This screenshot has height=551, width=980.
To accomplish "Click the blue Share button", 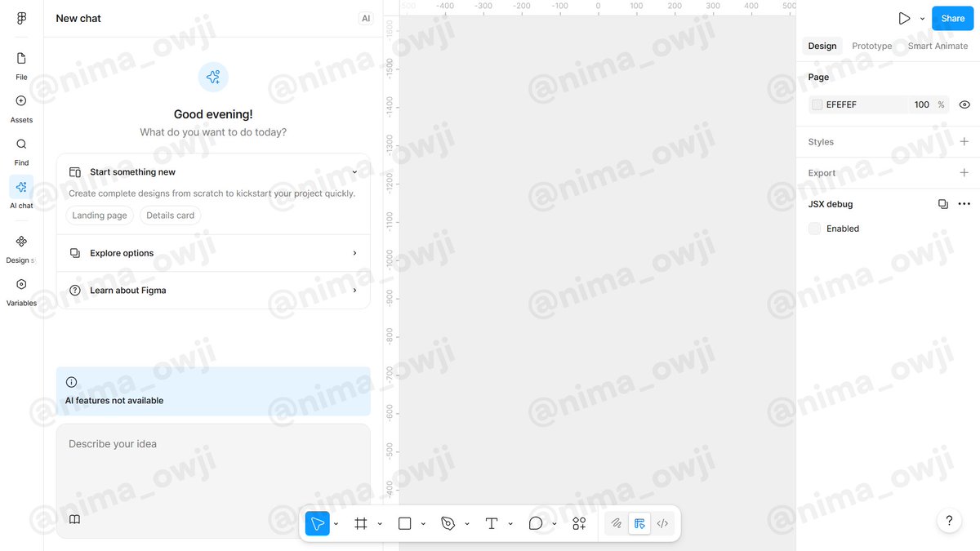I will pos(952,17).
